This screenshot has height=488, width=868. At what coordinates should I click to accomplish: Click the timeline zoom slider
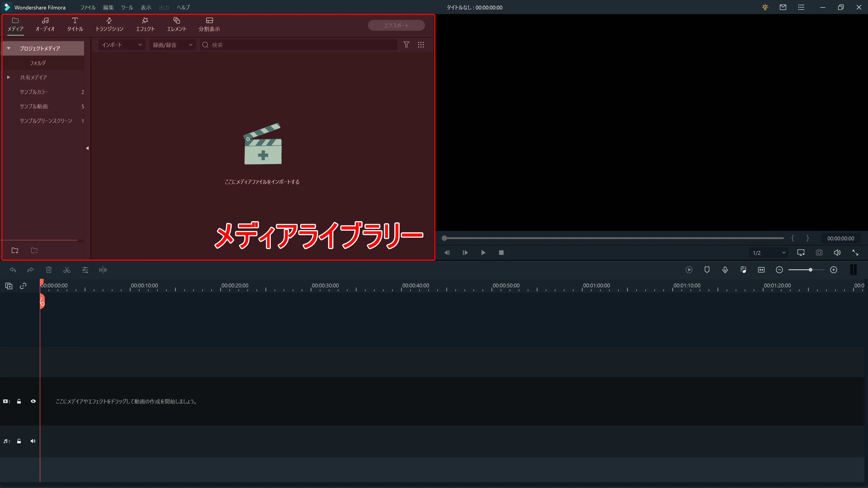(806, 270)
